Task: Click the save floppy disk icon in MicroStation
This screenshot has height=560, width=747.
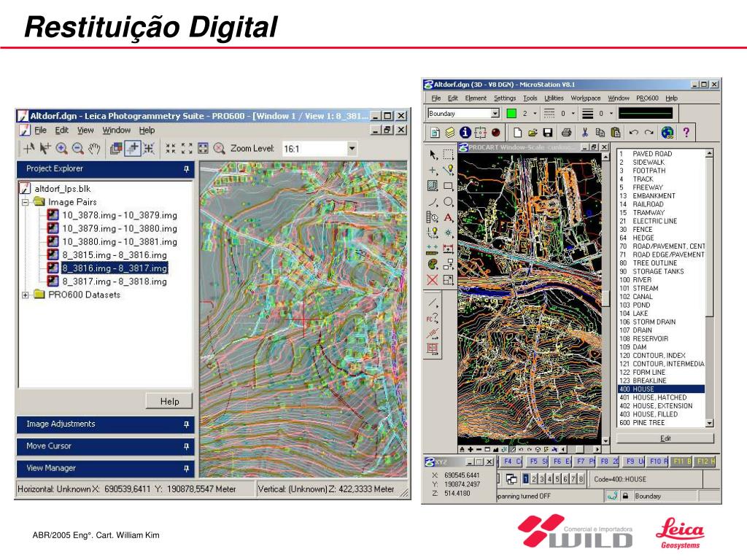Action: point(548,133)
